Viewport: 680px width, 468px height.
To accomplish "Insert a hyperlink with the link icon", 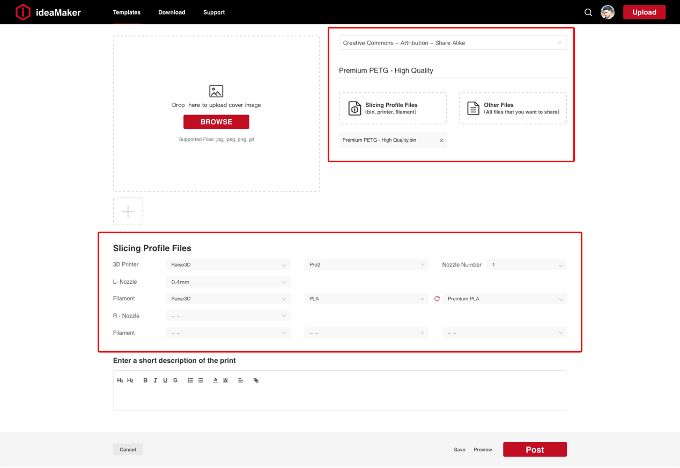I will [x=256, y=380].
